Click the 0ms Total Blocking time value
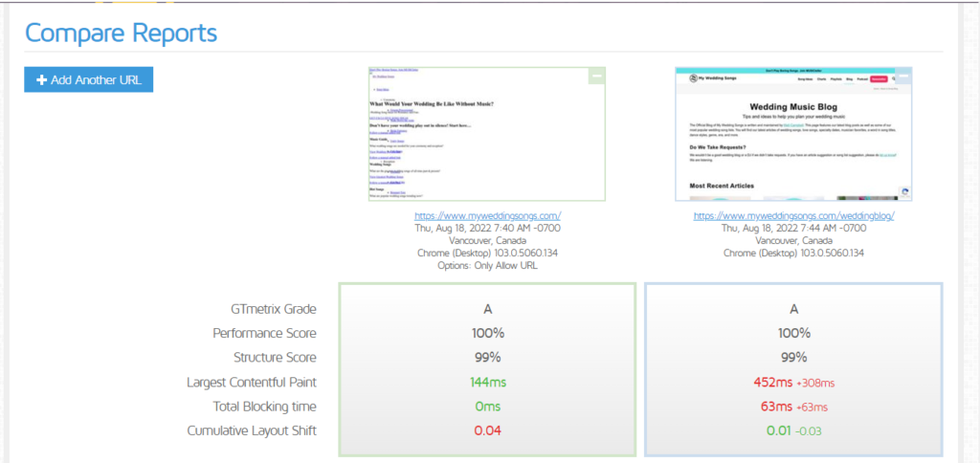Screen dimensions: 980x463 click(487, 407)
